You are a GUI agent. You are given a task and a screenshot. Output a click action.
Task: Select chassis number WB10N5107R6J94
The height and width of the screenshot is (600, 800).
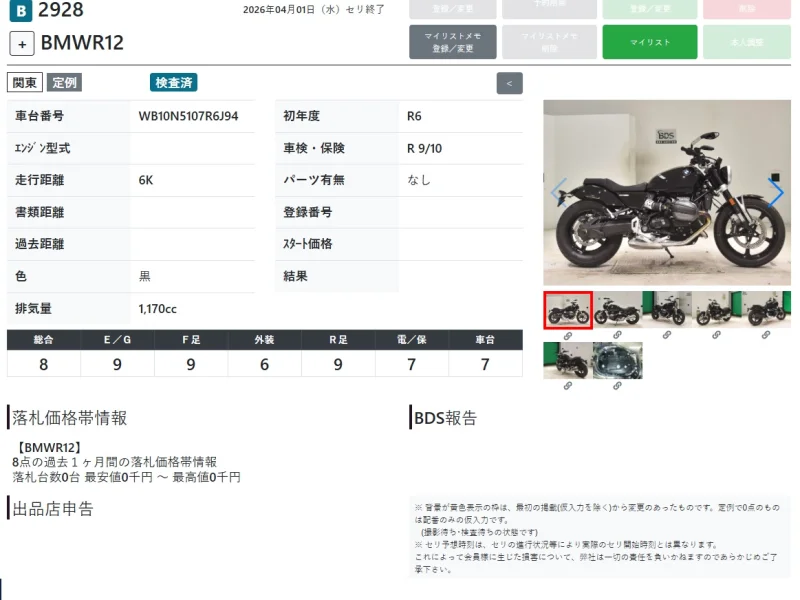pos(188,116)
